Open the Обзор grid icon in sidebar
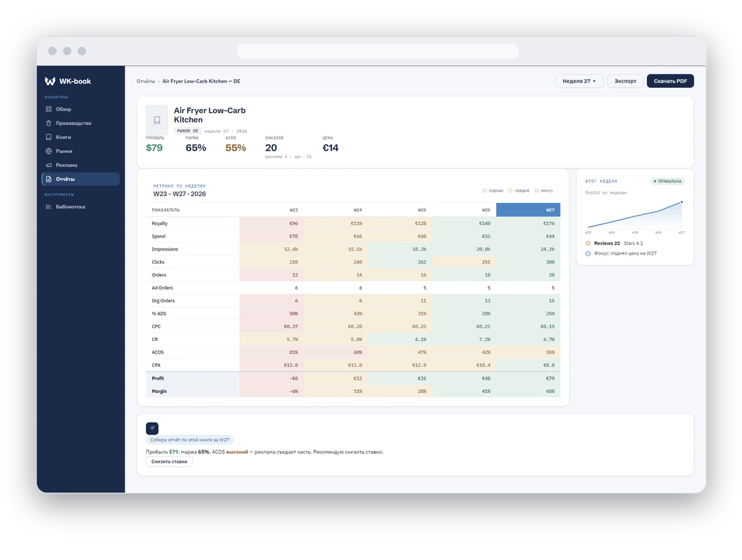Screen dimensions: 742x560 (x=48, y=109)
